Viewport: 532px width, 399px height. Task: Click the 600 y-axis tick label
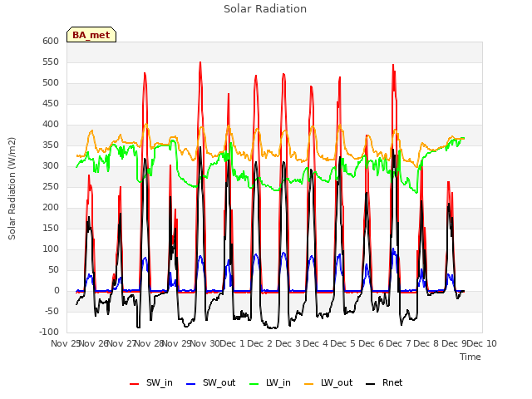[51, 41]
